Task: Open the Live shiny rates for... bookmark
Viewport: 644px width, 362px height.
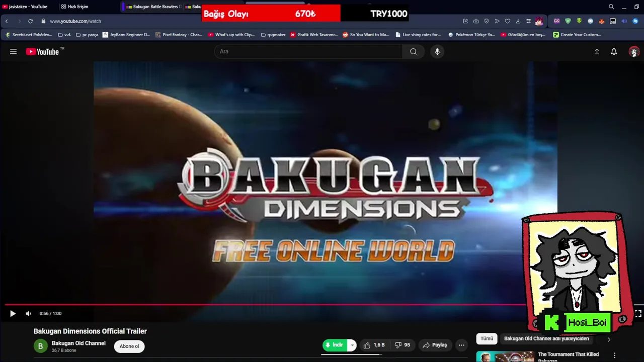Action: [418, 35]
